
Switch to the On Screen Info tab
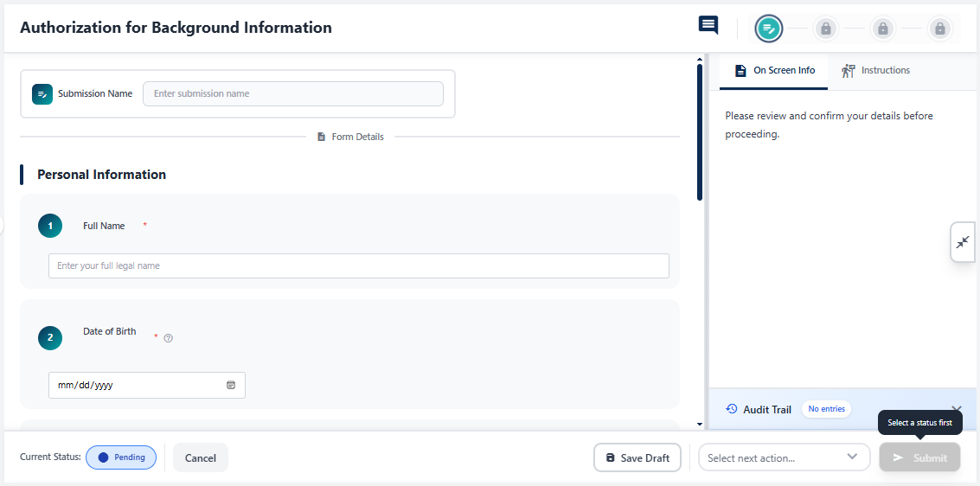[774, 71]
